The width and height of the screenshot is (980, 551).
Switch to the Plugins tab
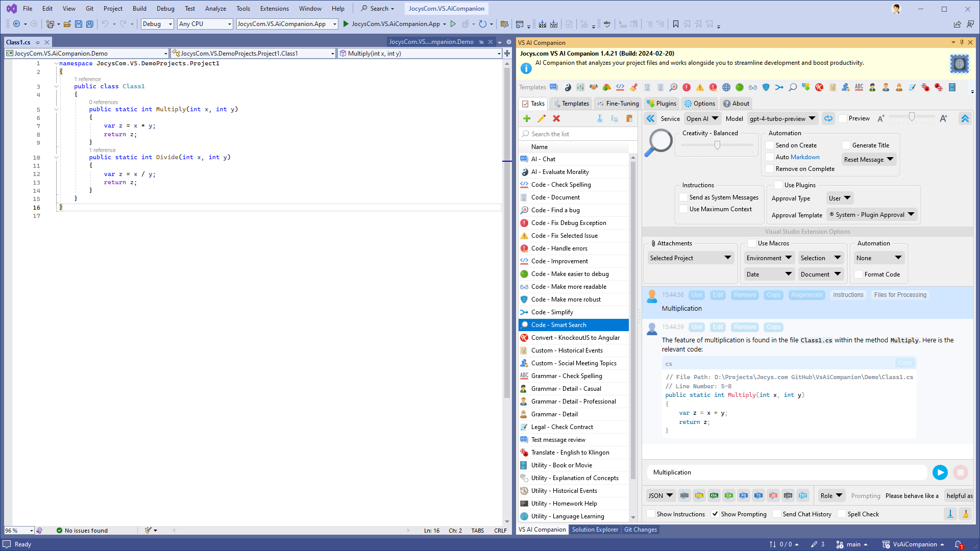click(x=661, y=104)
